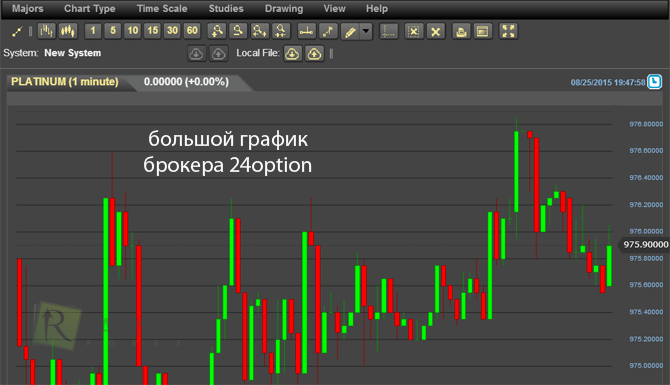
Task: Open the Majors menu
Action: click(x=28, y=9)
